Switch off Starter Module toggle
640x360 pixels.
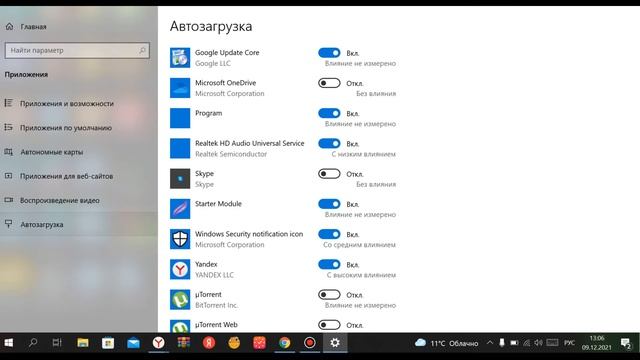pos(329,204)
